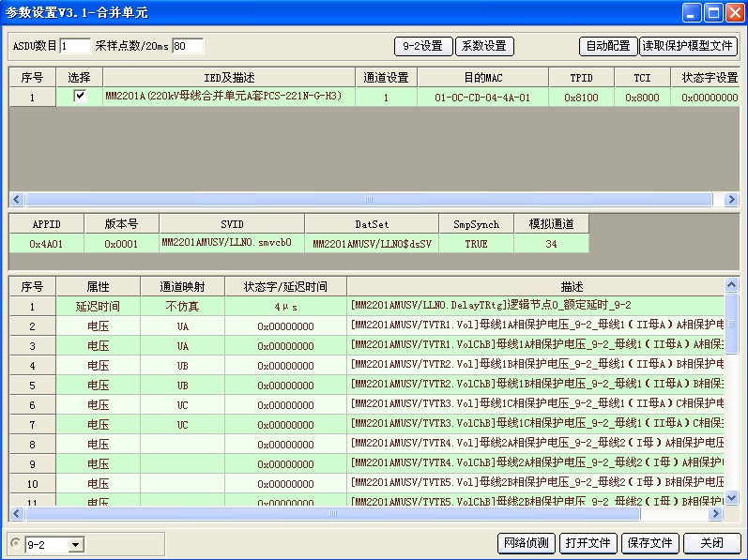748x560 pixels.
Task: Click the ASDU数目 input field
Action: point(75,46)
